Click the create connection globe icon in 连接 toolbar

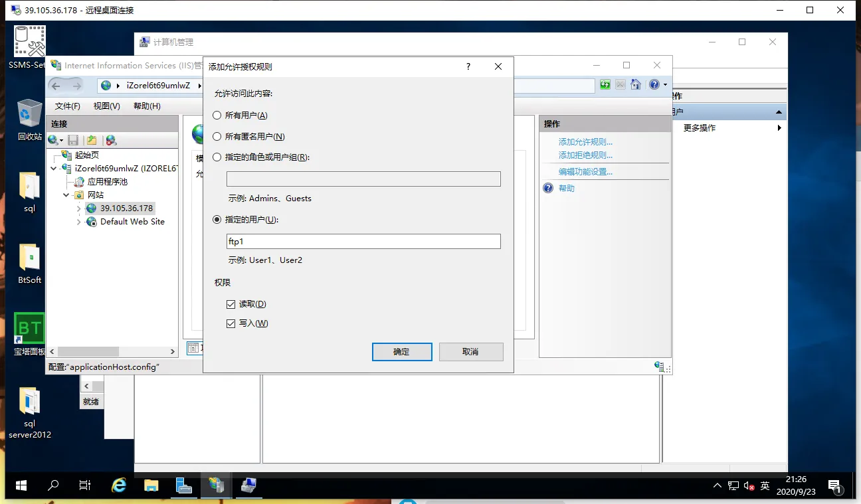point(53,140)
